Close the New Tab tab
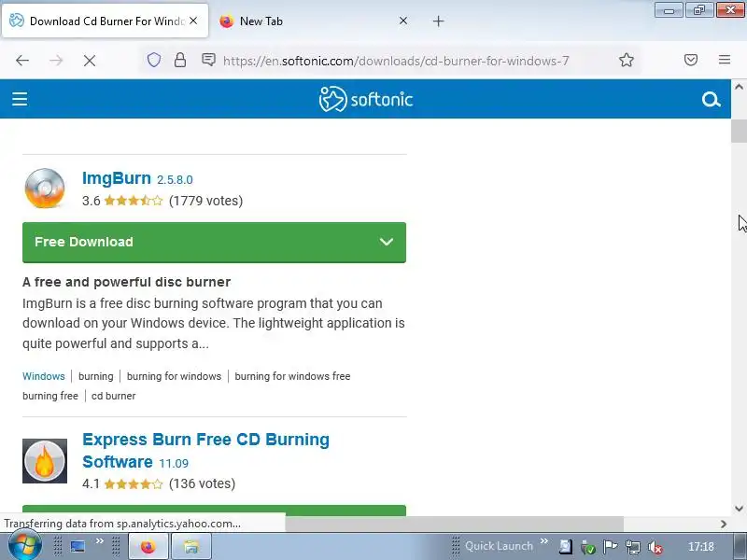Screen dimensions: 747x560 coord(403,21)
